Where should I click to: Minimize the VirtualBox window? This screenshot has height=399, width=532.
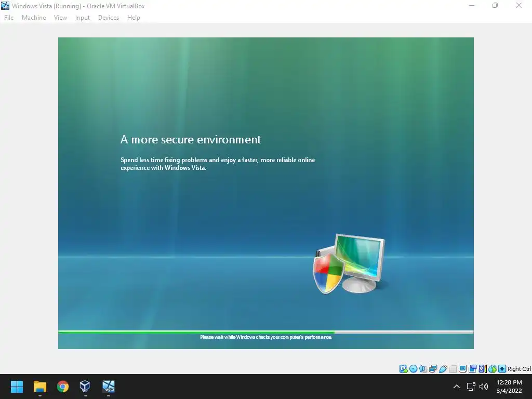472,5
